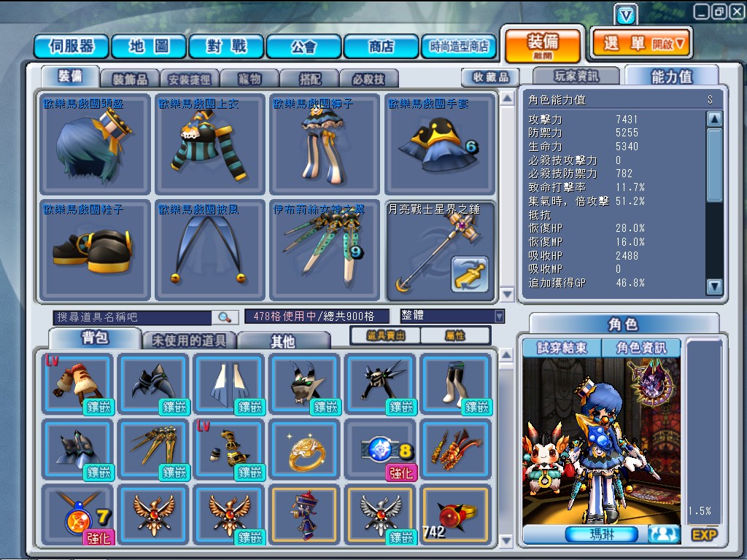The image size is (747, 560).
Task: Click the 收藏品 button
Action: pos(491,77)
